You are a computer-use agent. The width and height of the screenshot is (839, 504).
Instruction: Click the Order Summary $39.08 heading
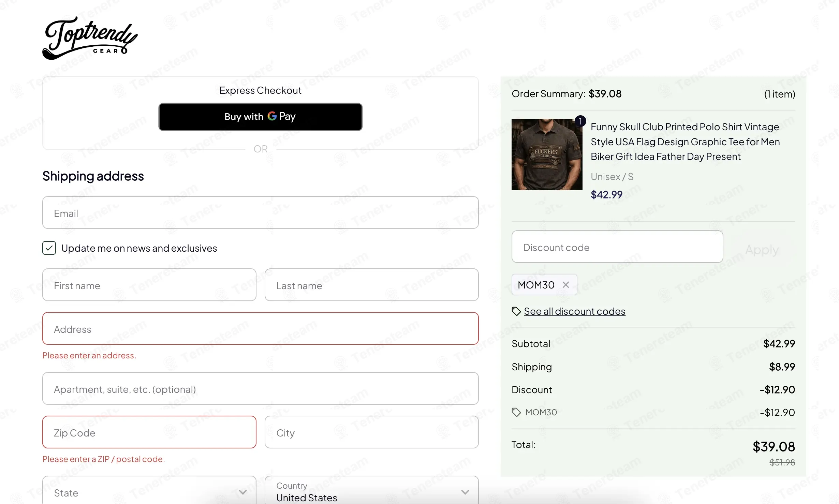566,94
